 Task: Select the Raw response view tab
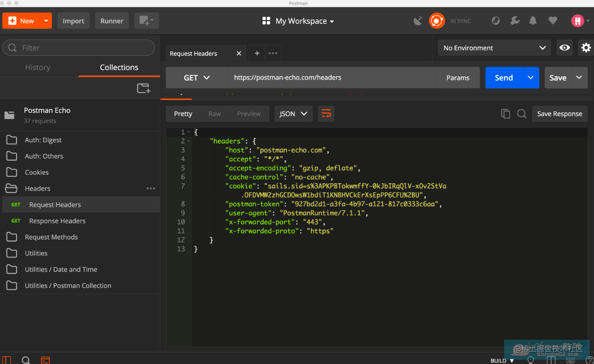[x=214, y=114]
